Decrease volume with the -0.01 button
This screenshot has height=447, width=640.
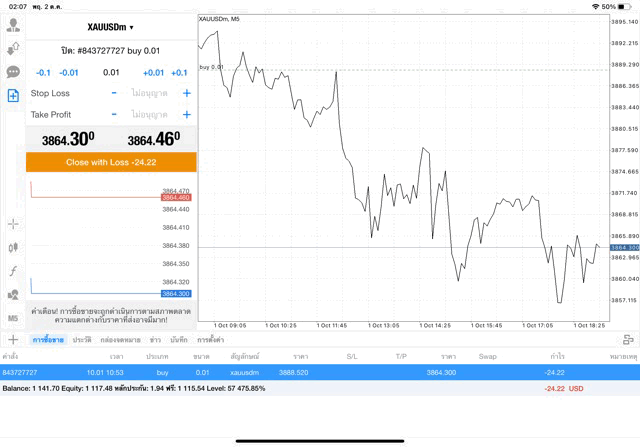pos(69,72)
